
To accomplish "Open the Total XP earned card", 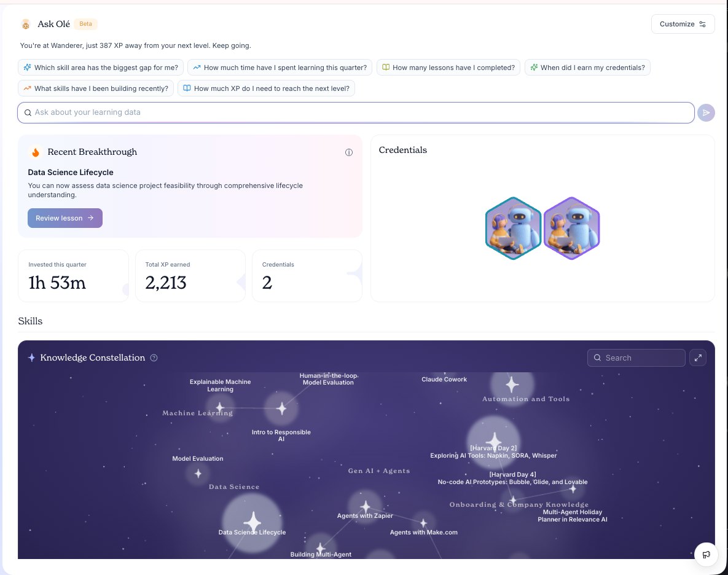I will (190, 276).
